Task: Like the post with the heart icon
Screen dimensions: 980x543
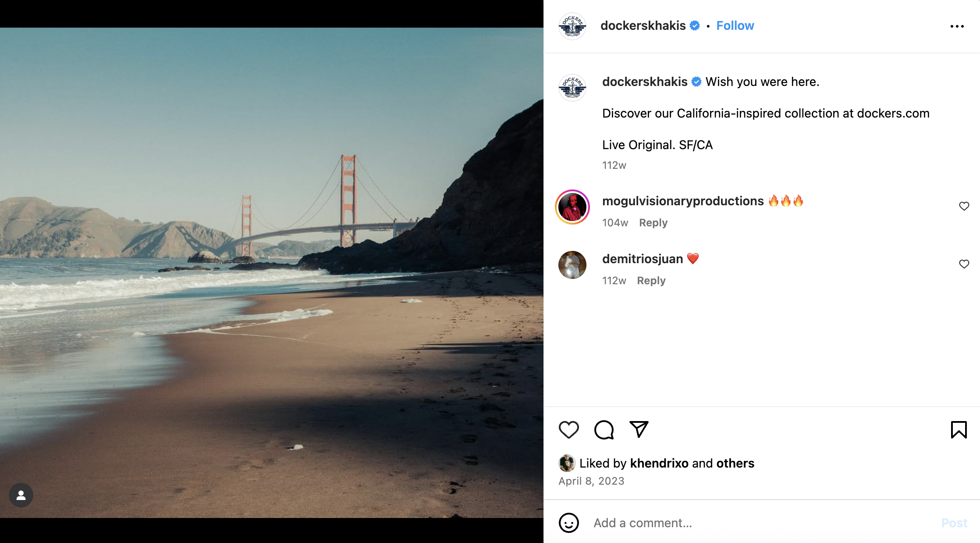Action: coord(568,430)
